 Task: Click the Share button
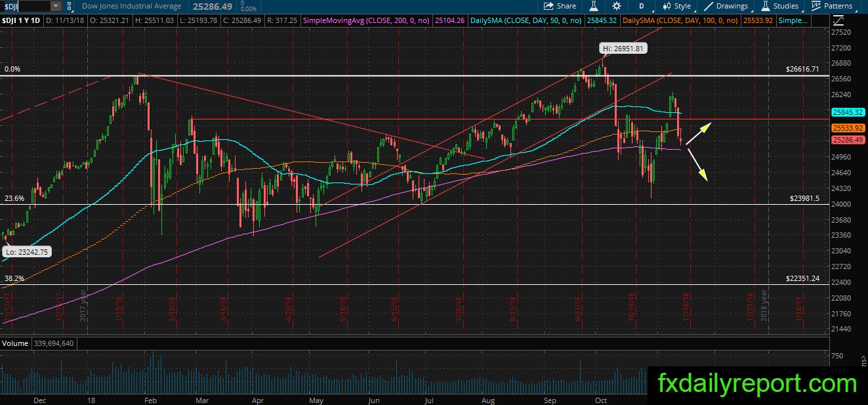(x=560, y=6)
